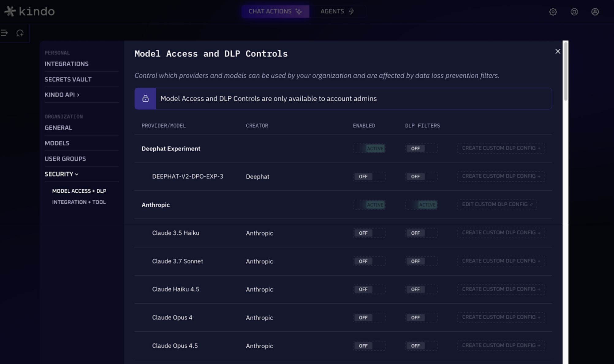
Task: Open Integrations settings
Action: coord(66,64)
